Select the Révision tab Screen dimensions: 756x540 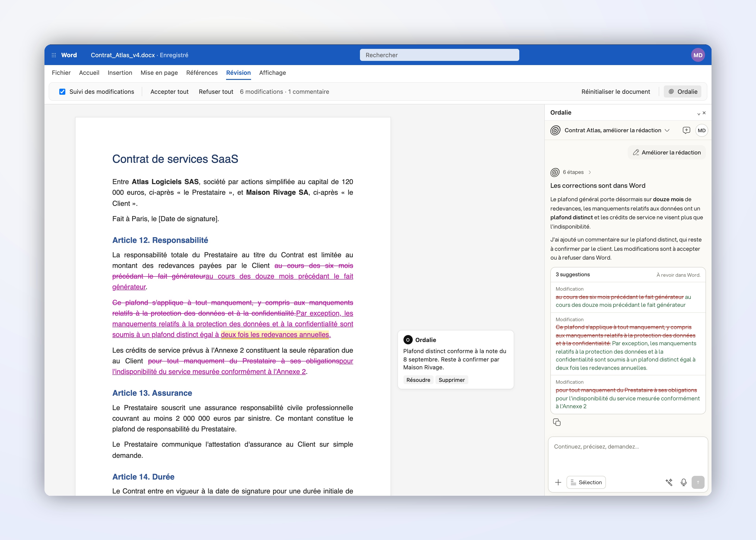(x=239, y=73)
